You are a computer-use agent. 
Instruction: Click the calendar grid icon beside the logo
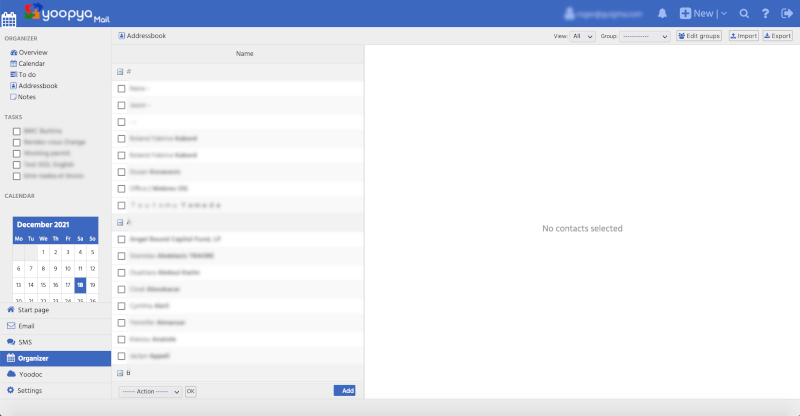(9, 16)
